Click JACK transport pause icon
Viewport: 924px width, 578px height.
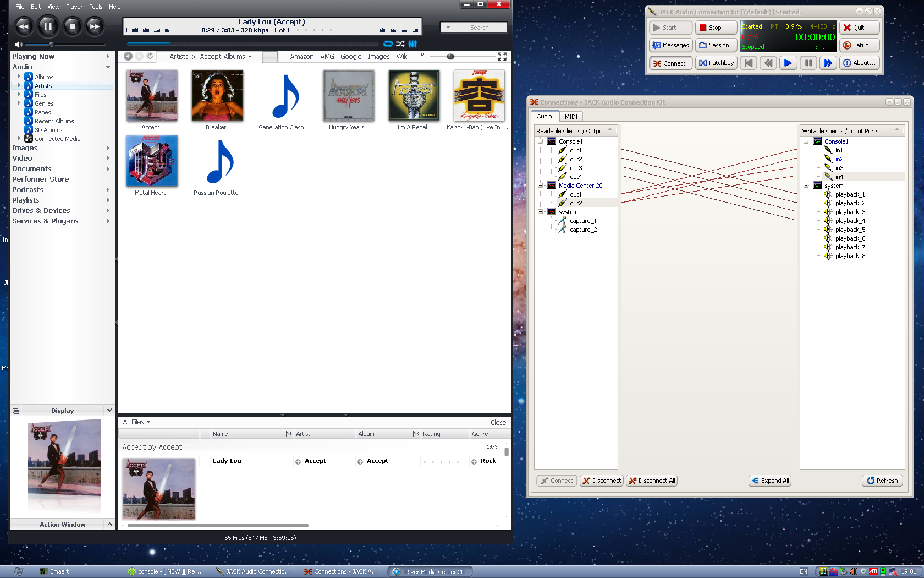(808, 63)
